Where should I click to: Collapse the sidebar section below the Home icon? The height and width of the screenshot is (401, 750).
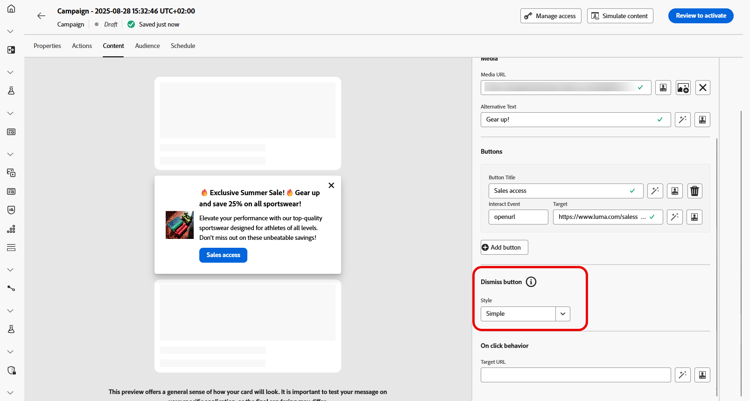click(x=11, y=31)
